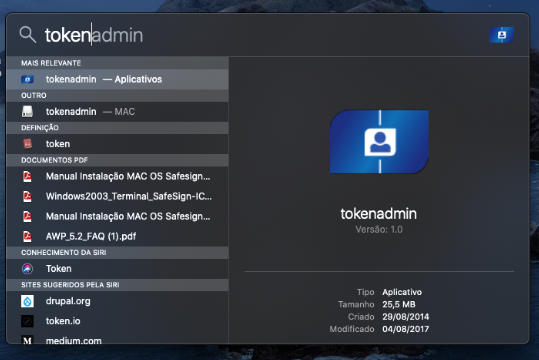Click the dictionary icon next to token
Image resolution: width=539 pixels, height=360 pixels.
click(28, 144)
